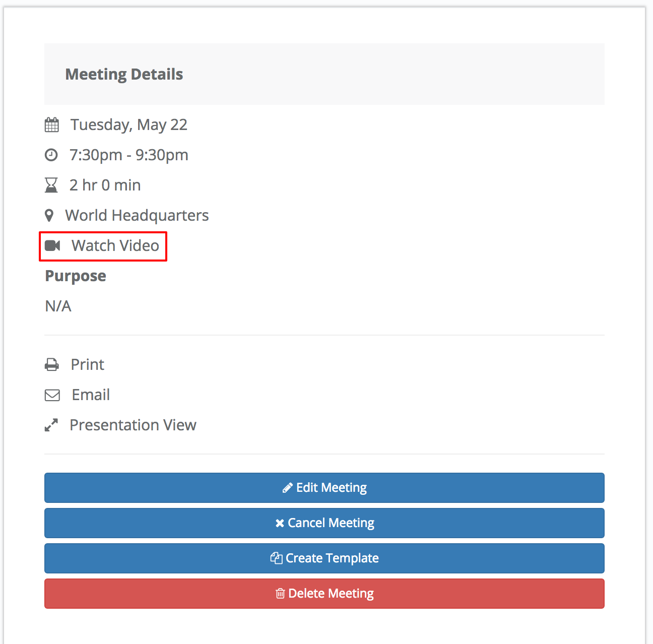Click the calendar icon beside the date
The image size is (653, 644).
(x=52, y=124)
